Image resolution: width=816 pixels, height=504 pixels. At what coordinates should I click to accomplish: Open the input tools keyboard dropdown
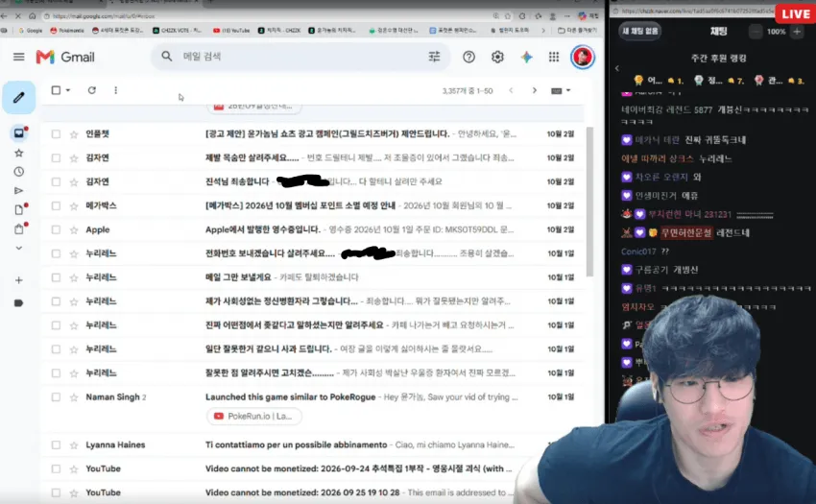click(561, 90)
